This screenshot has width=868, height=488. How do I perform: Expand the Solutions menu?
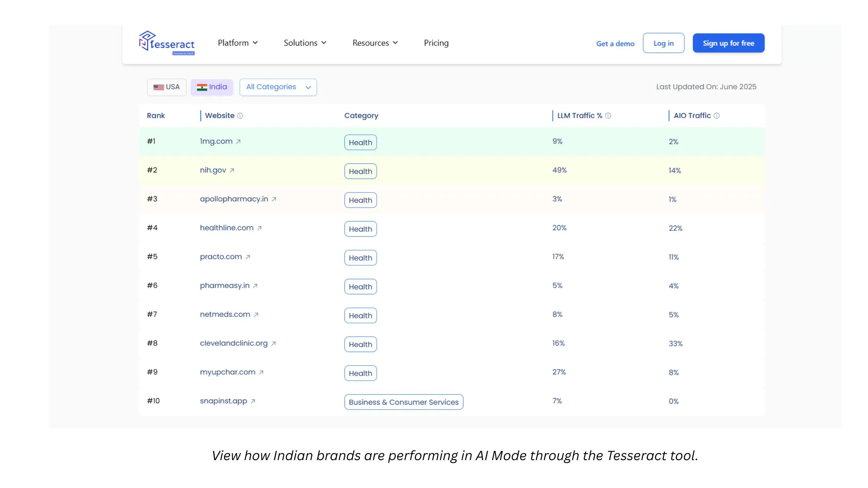coord(305,43)
